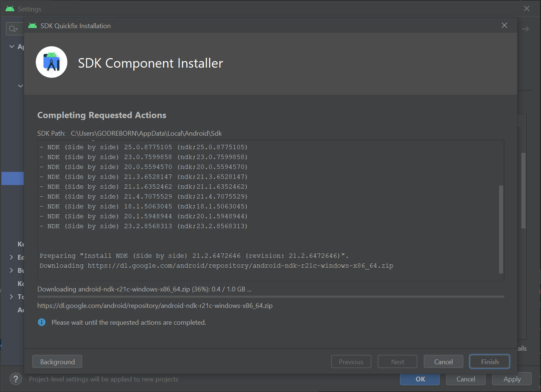Image resolution: width=541 pixels, height=392 pixels.
Task: Click log line "NDK (Side by side) 21.4.7075529"
Action: click(144, 196)
